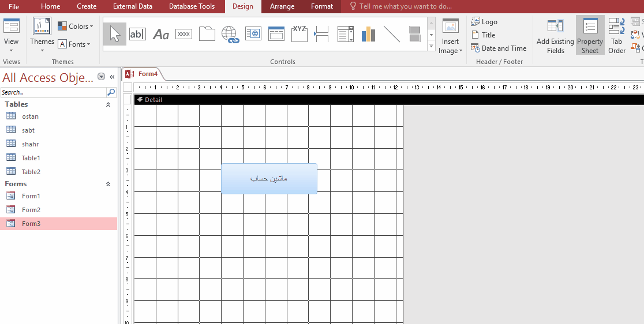
Task: Select the Option Group XYZ control
Action: [x=299, y=34]
